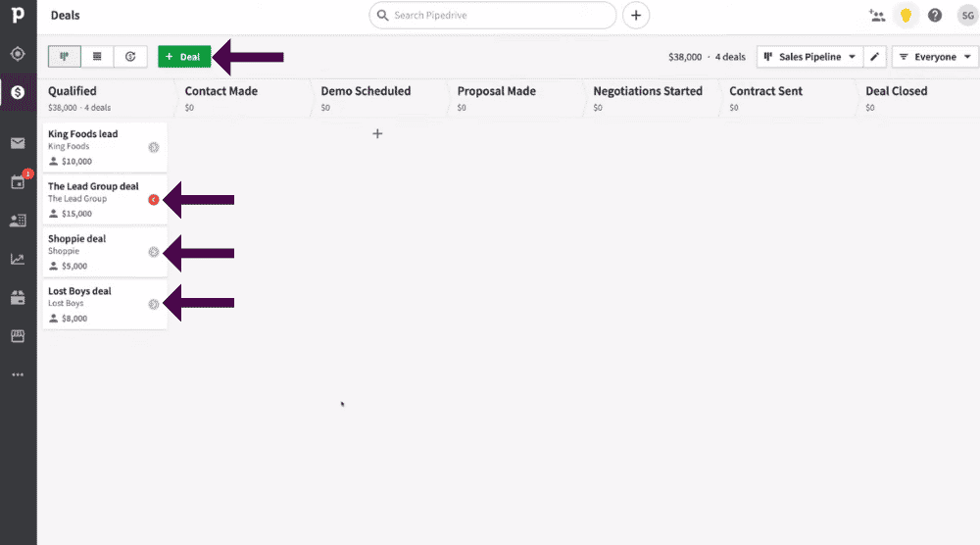Expand the Sales Pipeline dropdown
Viewport: 980px width, 545px height.
pos(809,56)
